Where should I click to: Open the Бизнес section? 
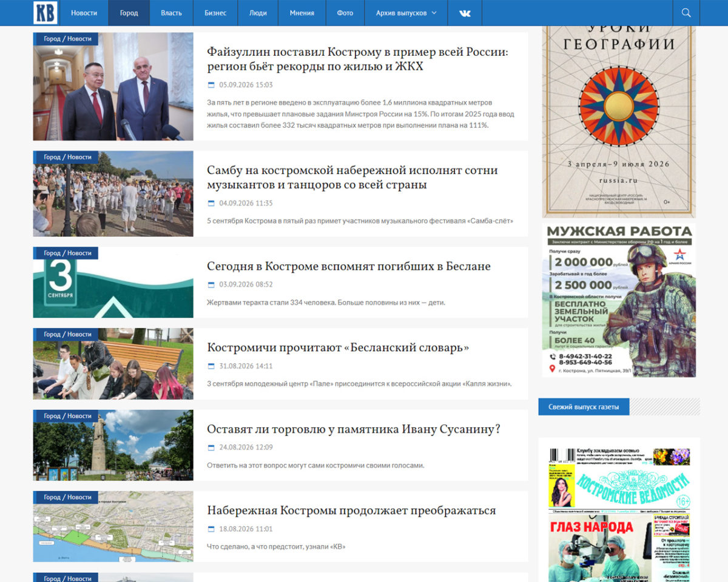click(215, 13)
